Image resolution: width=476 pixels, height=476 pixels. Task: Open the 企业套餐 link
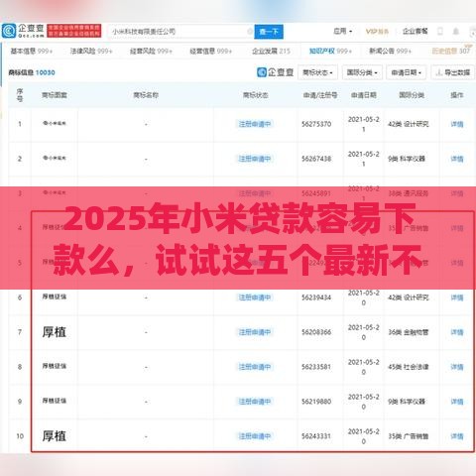tap(415, 31)
